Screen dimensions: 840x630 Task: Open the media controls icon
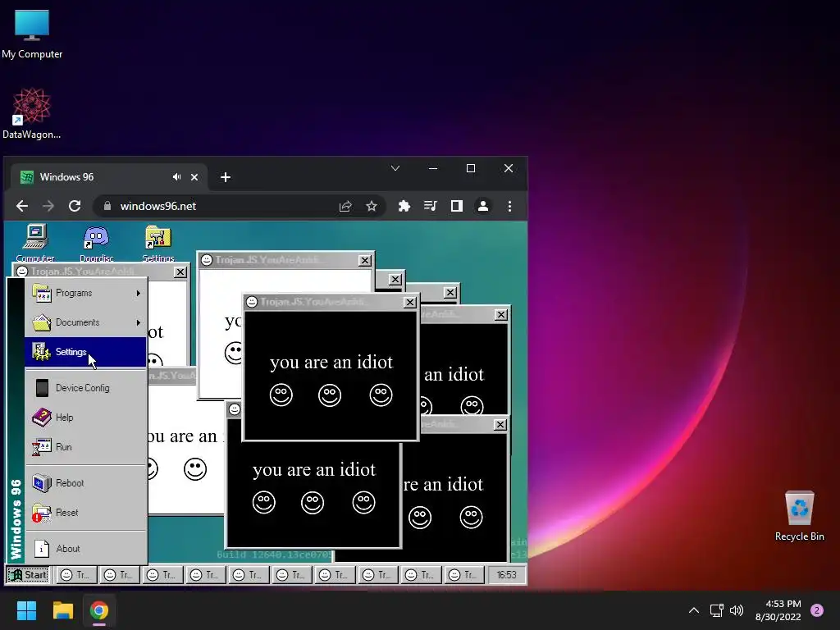pyautogui.click(x=430, y=206)
